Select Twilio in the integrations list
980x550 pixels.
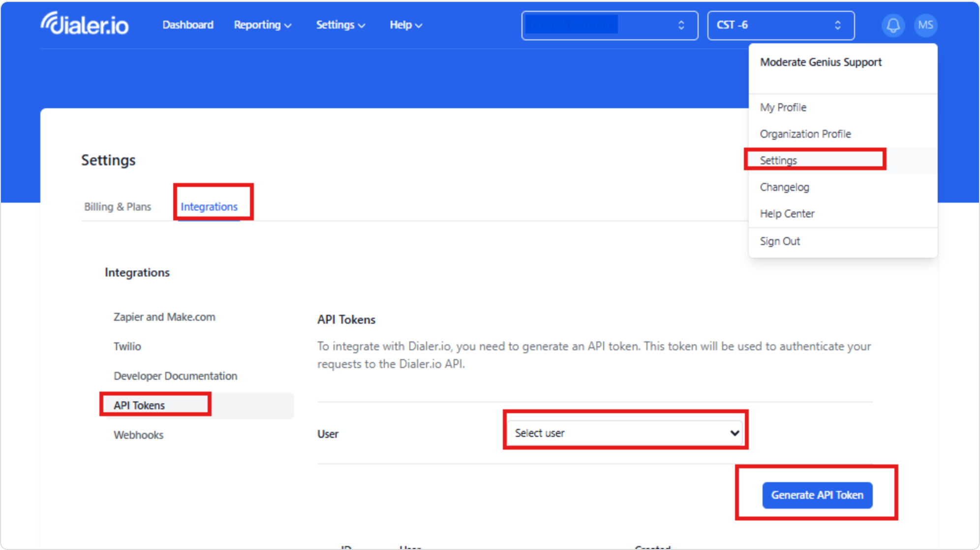click(x=127, y=346)
